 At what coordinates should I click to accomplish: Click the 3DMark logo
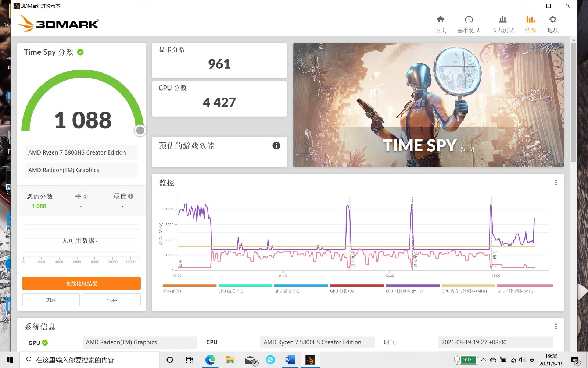(x=59, y=23)
